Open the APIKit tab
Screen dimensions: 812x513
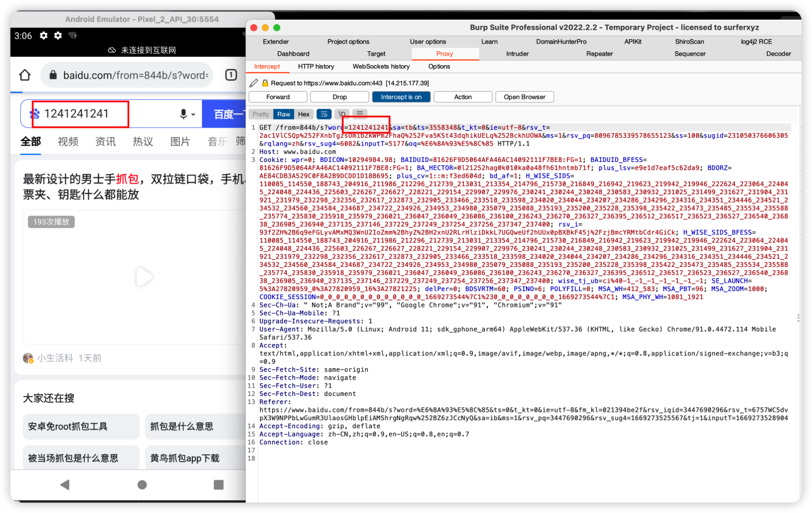tap(633, 42)
